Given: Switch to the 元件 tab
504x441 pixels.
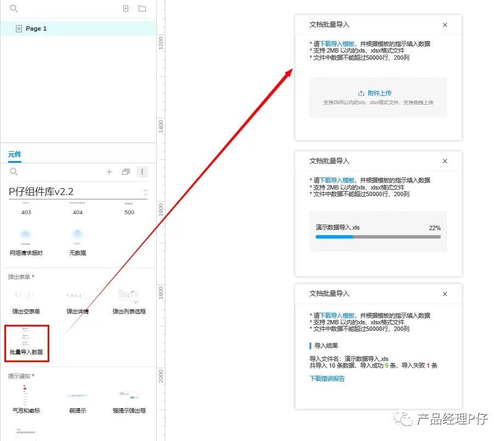Looking at the screenshot, I should (x=15, y=154).
